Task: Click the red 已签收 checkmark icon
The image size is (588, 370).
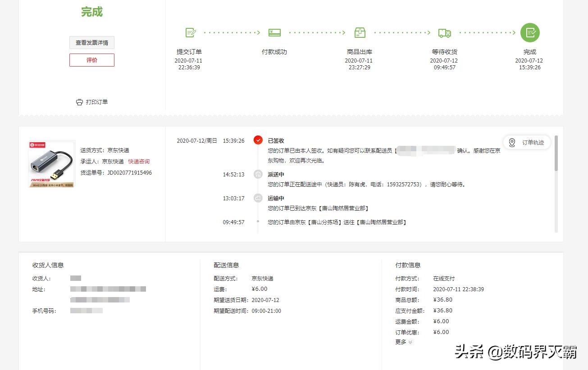Action: [x=258, y=140]
